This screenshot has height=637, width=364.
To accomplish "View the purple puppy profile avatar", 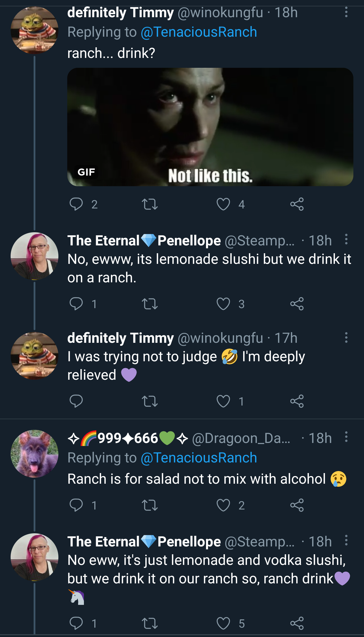I will [x=34, y=454].
